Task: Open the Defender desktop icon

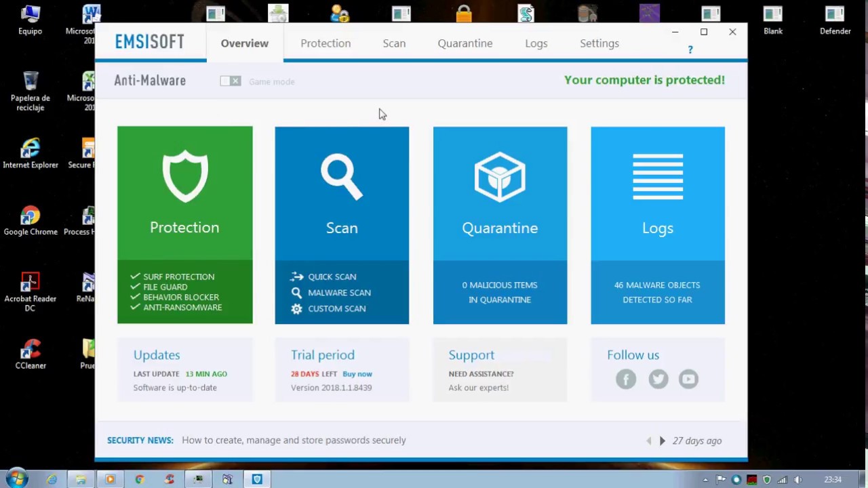Action: (x=835, y=20)
